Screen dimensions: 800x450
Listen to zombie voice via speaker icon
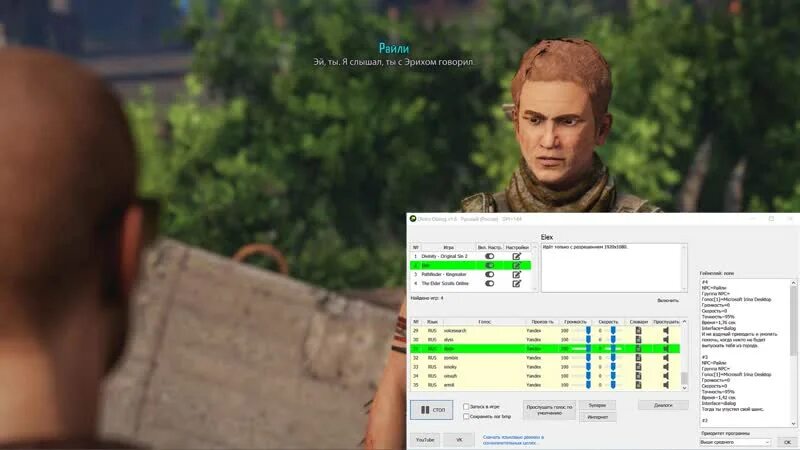click(x=666, y=358)
